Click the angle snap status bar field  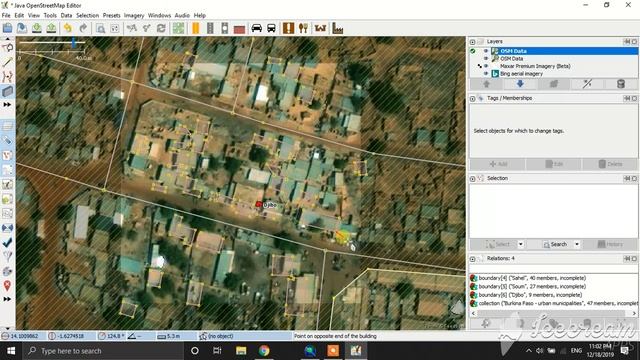coord(141,336)
